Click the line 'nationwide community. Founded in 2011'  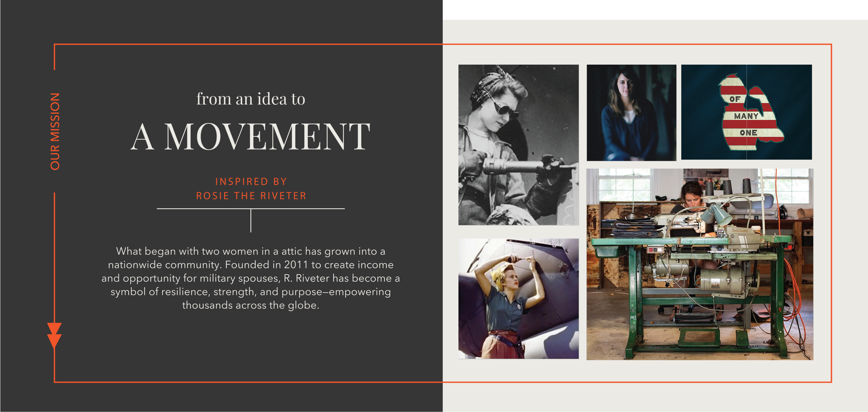pos(251,265)
